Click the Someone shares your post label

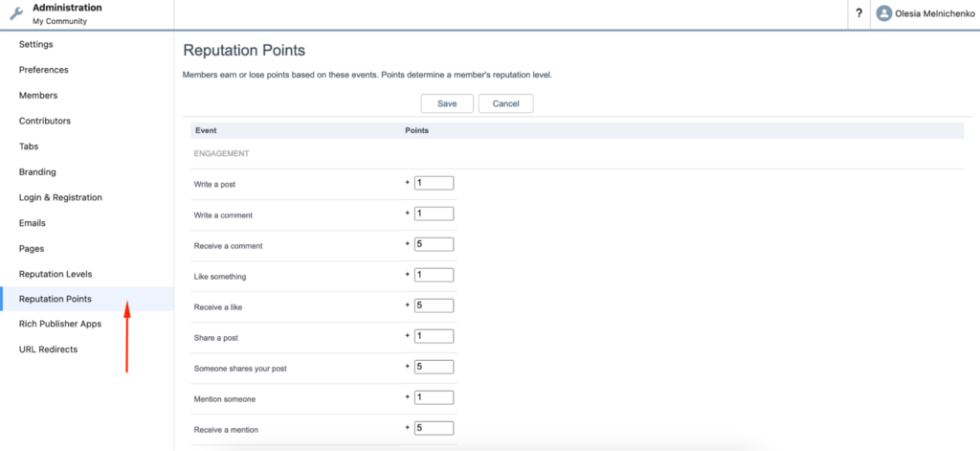[x=240, y=369]
